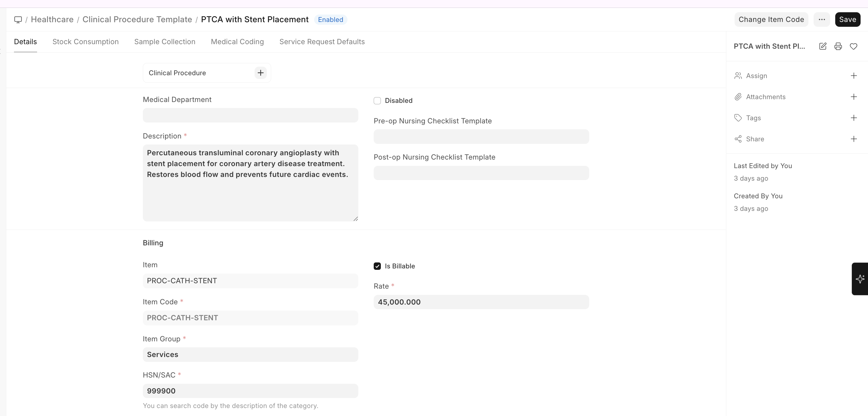Click the Enabled status badge
The width and height of the screenshot is (868, 416).
point(331,20)
